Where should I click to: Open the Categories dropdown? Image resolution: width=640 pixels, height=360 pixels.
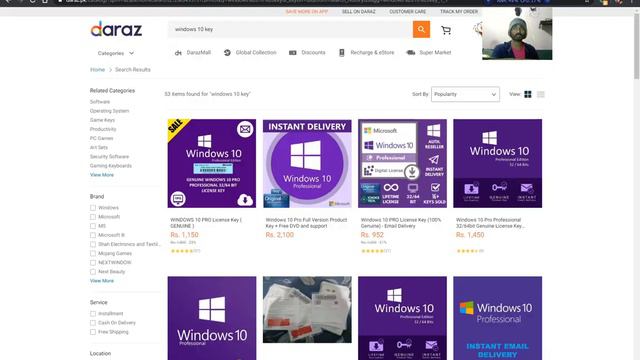(116, 53)
